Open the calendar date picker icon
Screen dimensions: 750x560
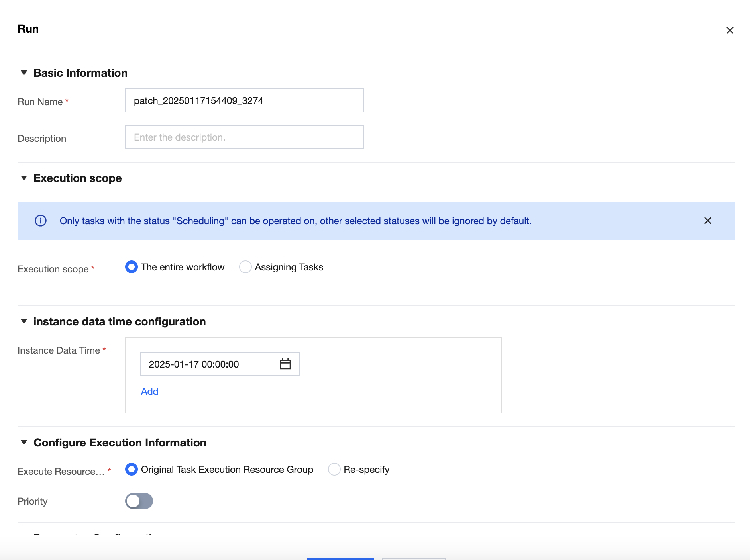click(285, 364)
